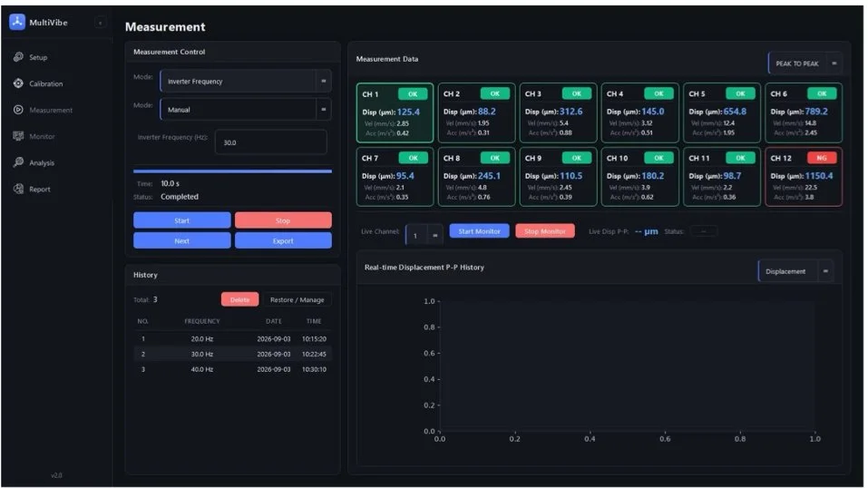Click the Stop Monitor button
The width and height of the screenshot is (868, 488).
coord(545,231)
